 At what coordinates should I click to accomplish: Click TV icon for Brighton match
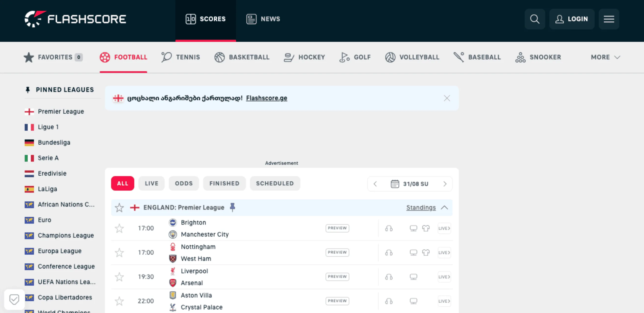tap(414, 228)
